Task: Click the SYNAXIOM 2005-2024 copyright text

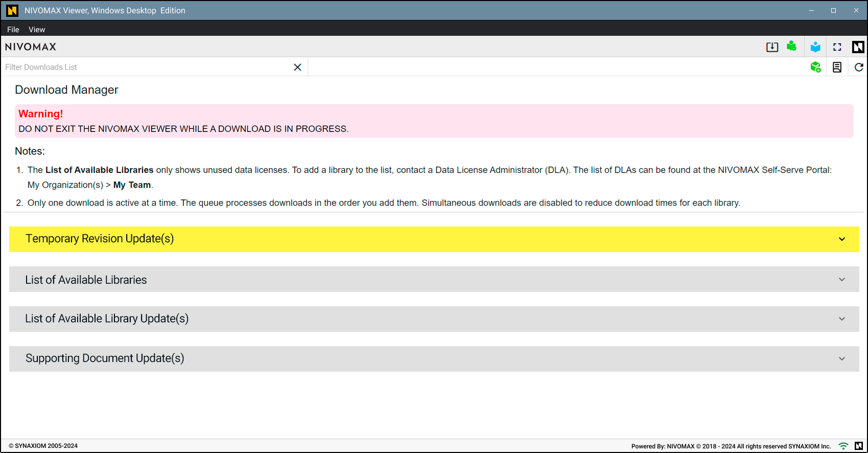Action: pyautogui.click(x=43, y=446)
